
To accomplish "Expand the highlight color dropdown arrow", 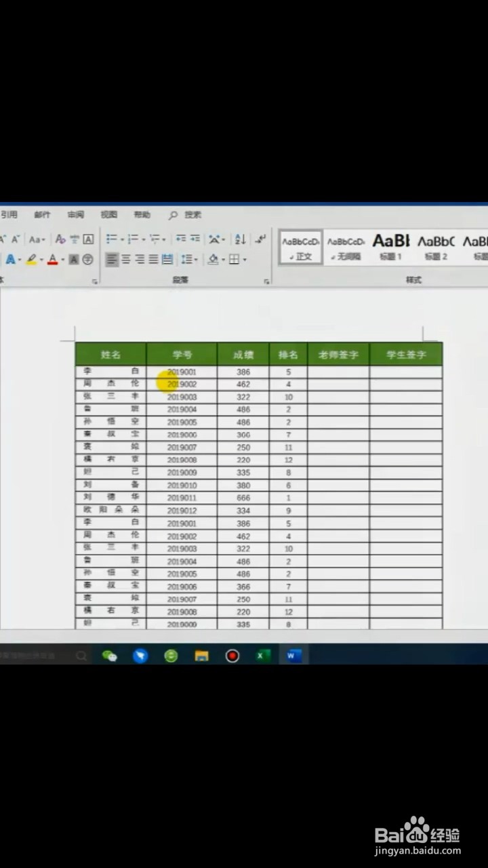I will pos(41,260).
